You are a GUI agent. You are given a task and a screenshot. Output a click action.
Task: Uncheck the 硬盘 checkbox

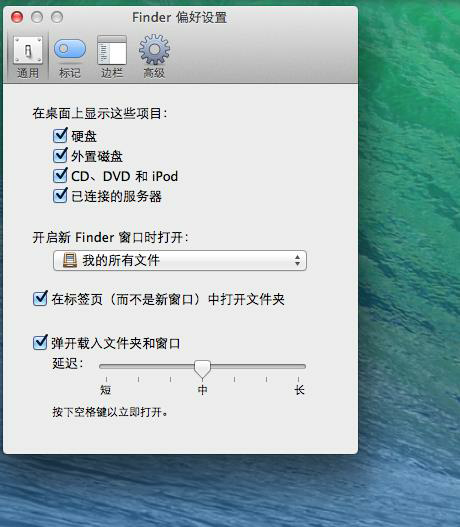60,135
